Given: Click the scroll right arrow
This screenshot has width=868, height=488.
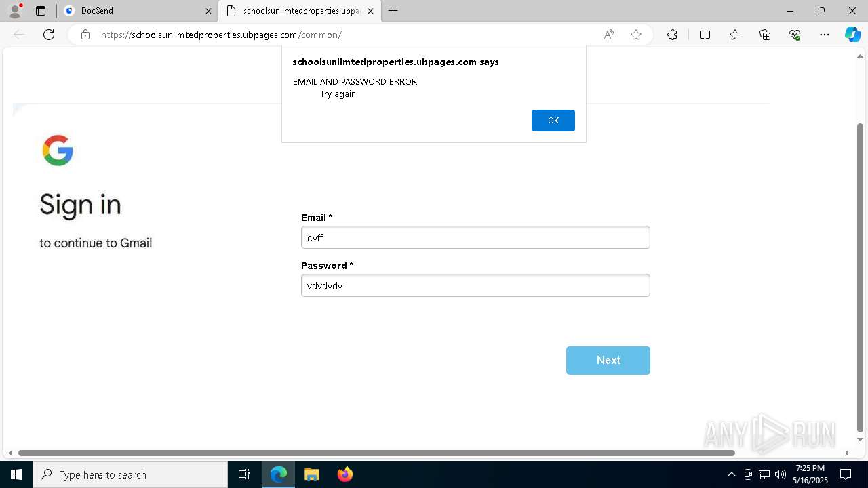Looking at the screenshot, I should click(x=847, y=453).
